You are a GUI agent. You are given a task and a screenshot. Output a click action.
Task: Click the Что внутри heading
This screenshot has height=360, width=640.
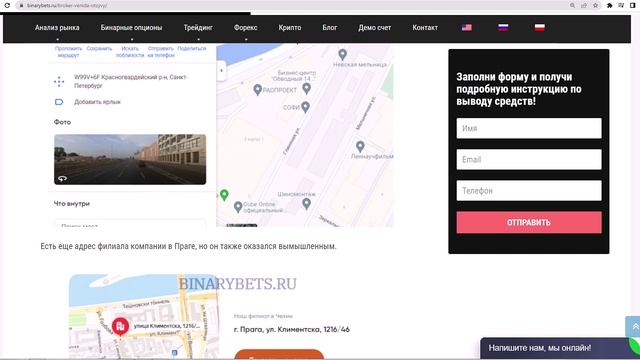71,203
